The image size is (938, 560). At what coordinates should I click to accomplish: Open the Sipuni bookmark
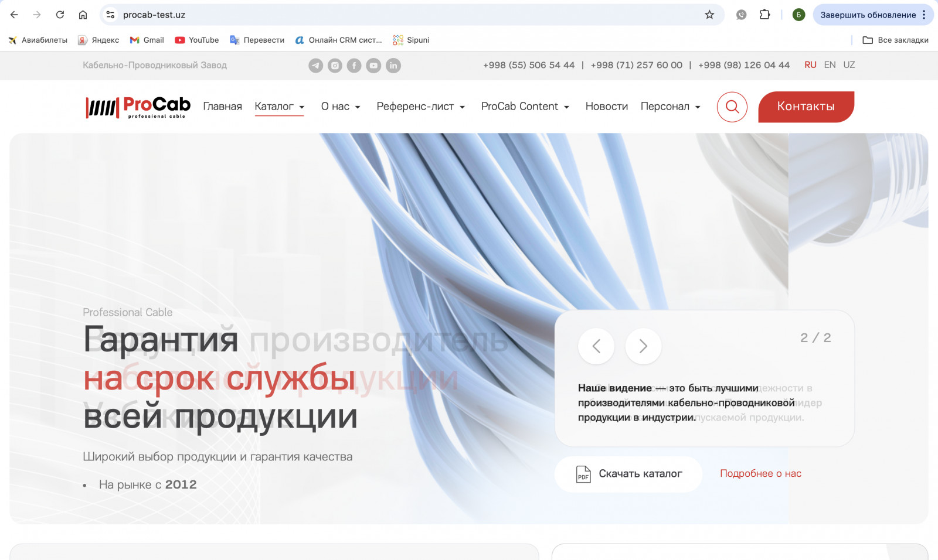click(411, 40)
